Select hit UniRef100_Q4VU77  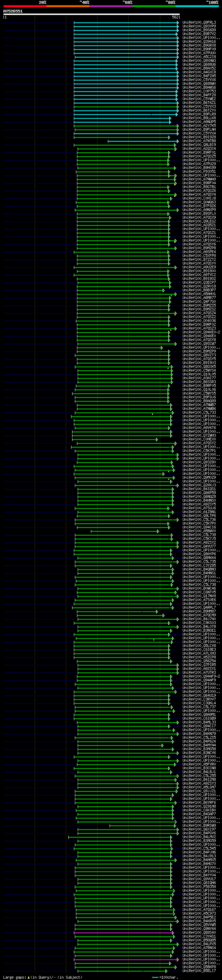[x=199, y=546]
